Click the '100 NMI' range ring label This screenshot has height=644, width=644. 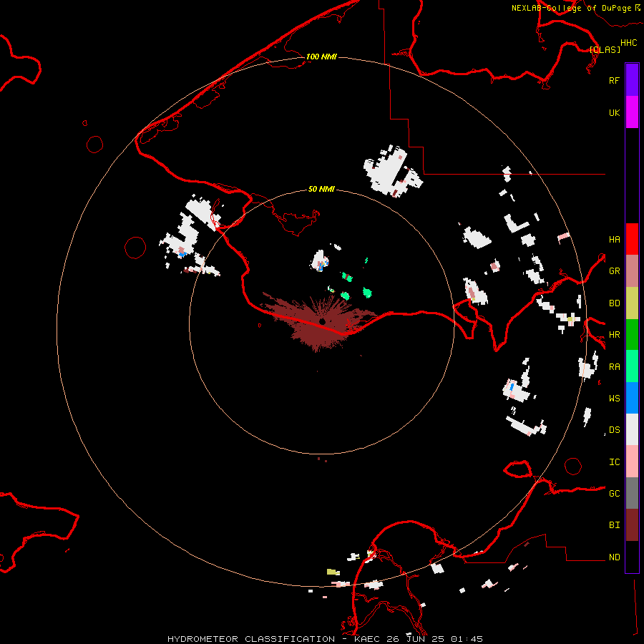tap(321, 57)
